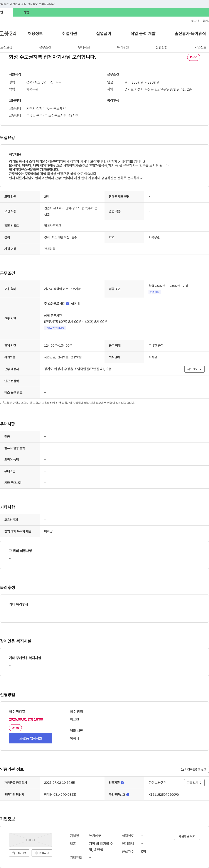
Task: Click the company LOGO placeholder image
Action: tap(31, 840)
